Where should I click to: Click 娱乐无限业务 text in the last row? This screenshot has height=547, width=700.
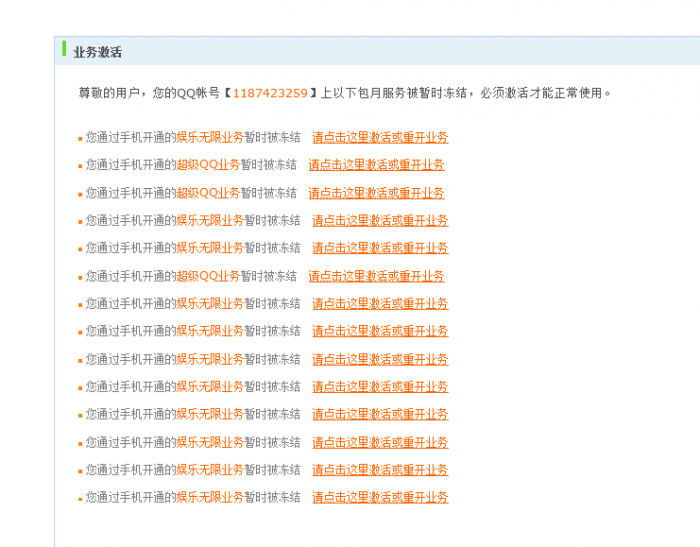click(210, 497)
